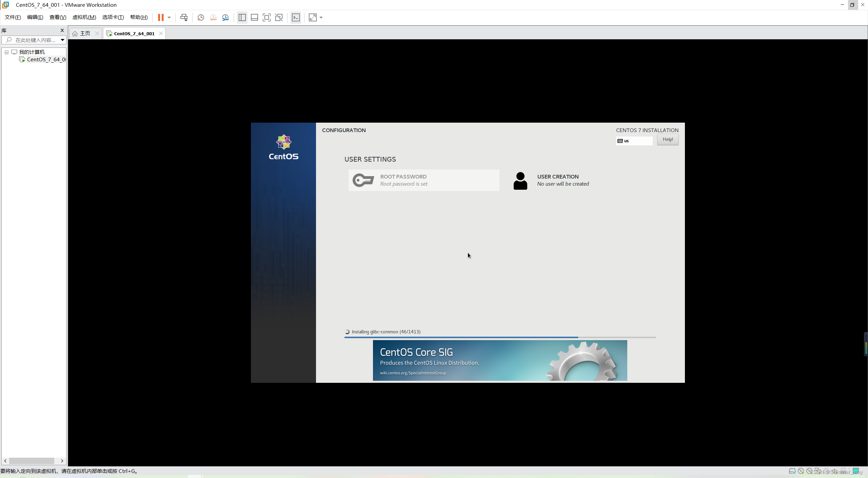
Task: Open USER CREATION via the person icon
Action: click(520, 181)
